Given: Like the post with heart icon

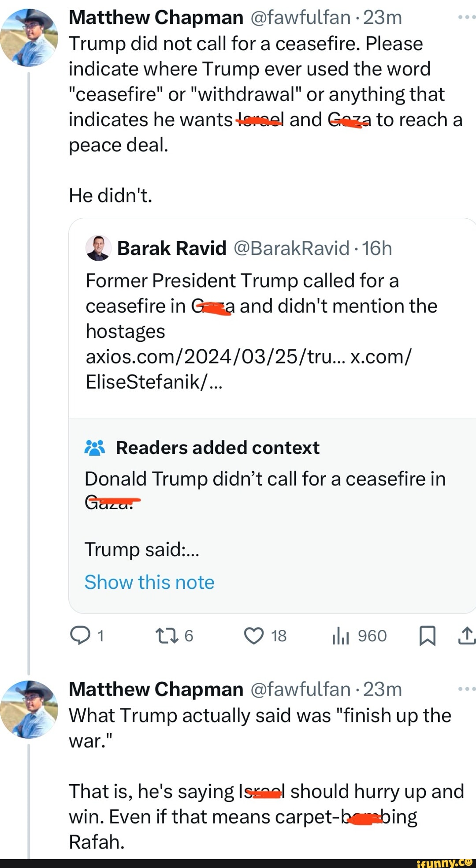Looking at the screenshot, I should (x=254, y=636).
